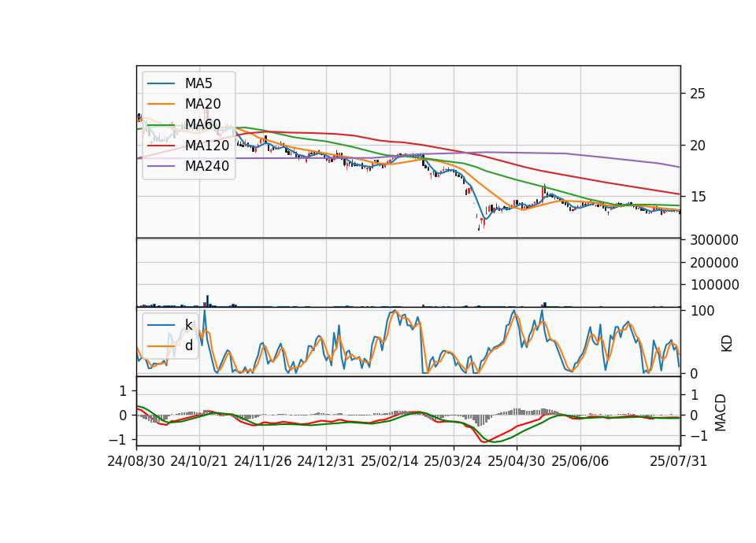Click the volume axis value 300000
Screen dimensions: 756x543
[714, 240]
